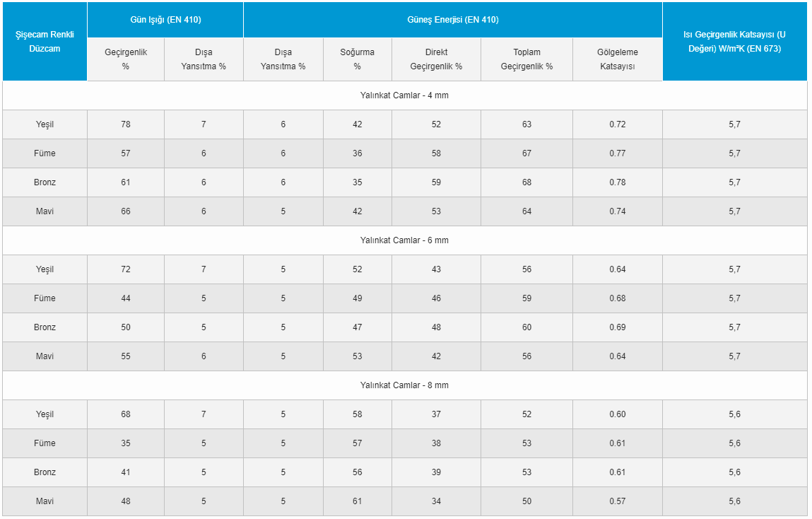Select the 0.69 value in Bronz row
Screen dimensions: 812x519
618,327
